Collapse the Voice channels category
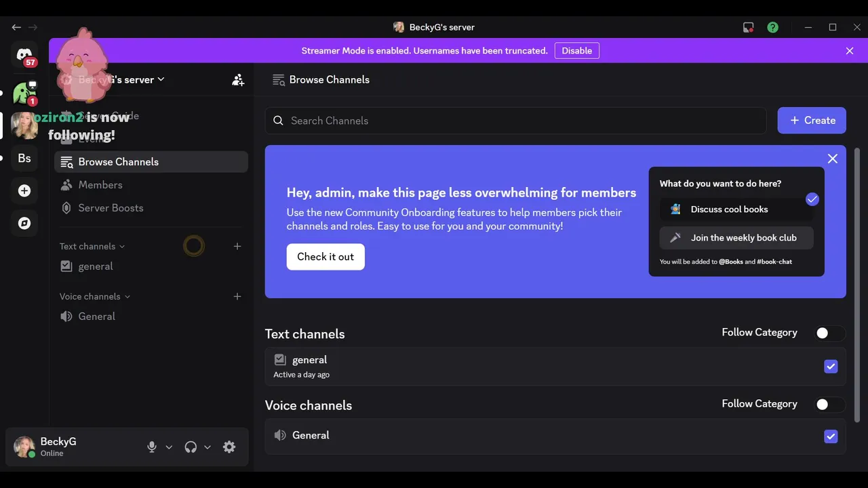This screenshot has height=488, width=868. [x=95, y=296]
